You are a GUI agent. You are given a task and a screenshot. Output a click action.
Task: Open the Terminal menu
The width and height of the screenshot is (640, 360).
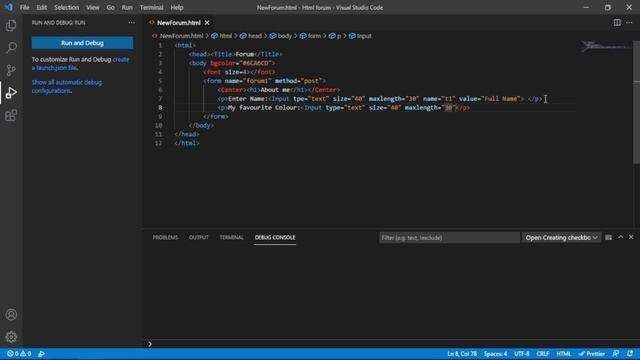point(151,7)
